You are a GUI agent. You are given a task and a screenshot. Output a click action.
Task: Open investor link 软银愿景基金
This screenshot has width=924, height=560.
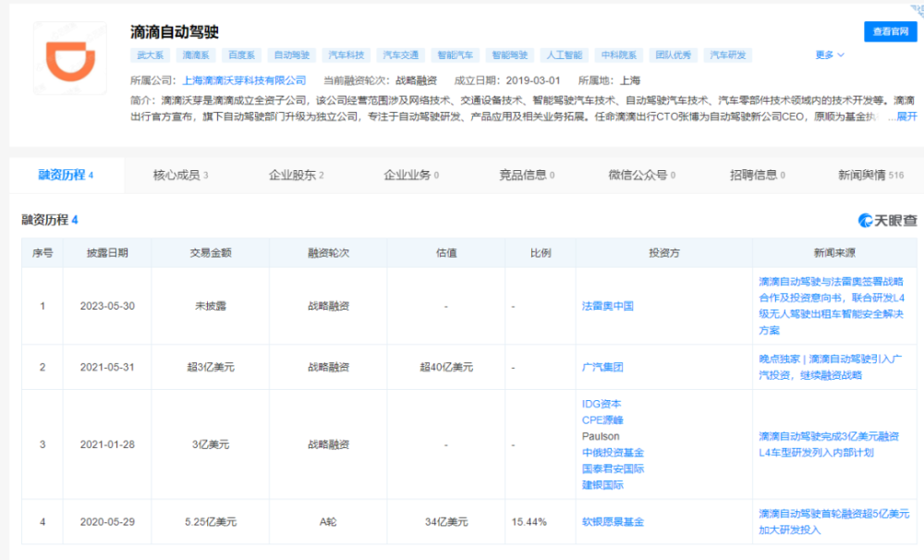click(613, 522)
